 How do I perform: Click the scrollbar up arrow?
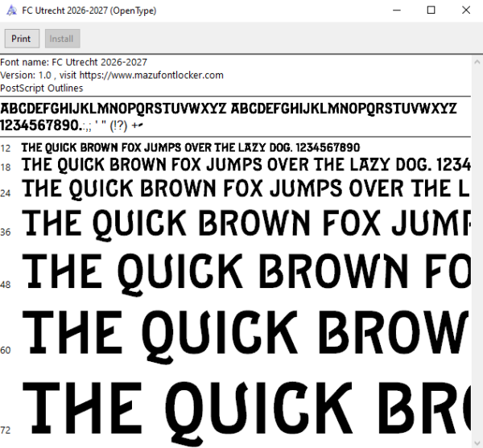tap(477, 62)
